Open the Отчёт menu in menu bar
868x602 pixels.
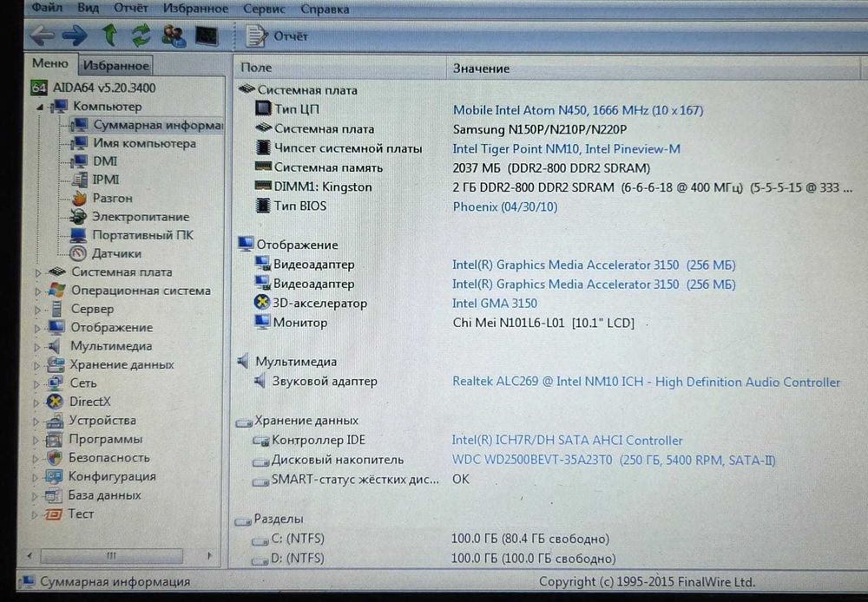[x=131, y=9]
